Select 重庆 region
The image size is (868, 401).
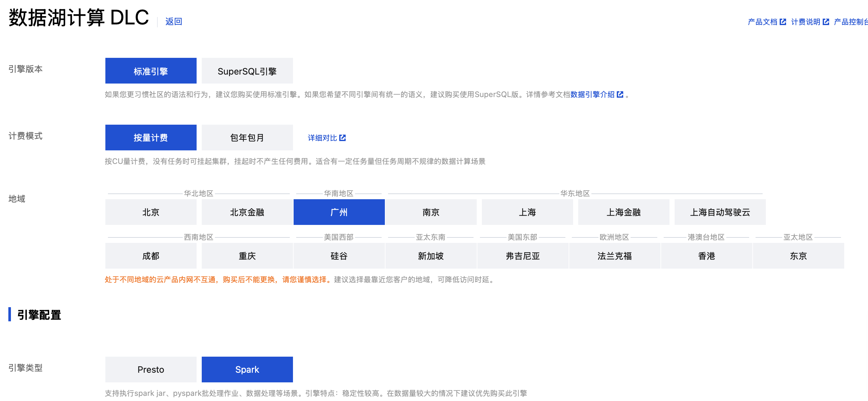pos(247,256)
